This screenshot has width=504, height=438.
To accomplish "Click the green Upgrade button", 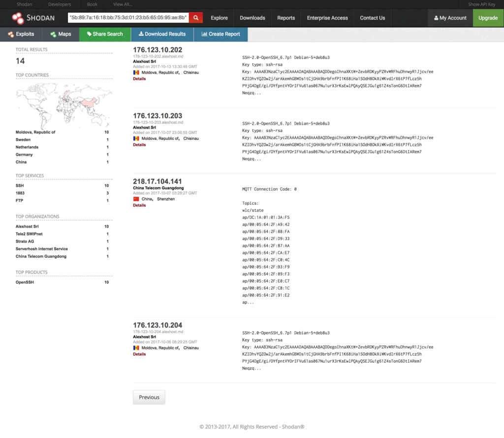I will click(488, 18).
